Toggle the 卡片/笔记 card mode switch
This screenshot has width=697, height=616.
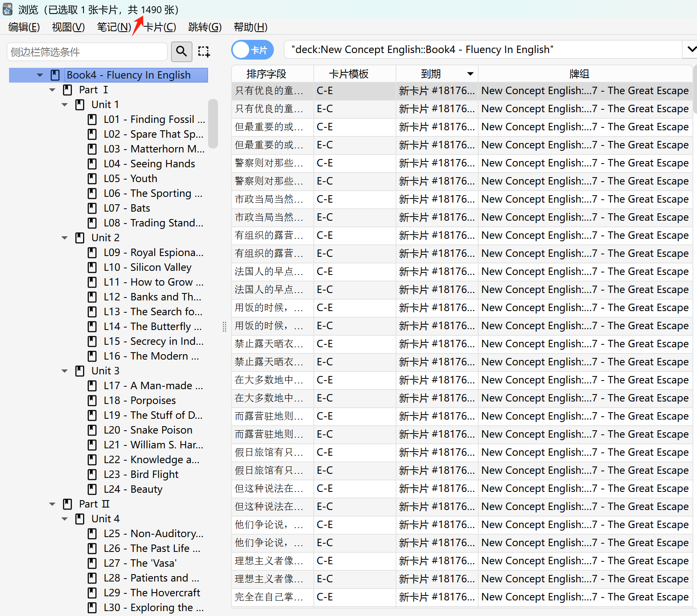pos(252,50)
